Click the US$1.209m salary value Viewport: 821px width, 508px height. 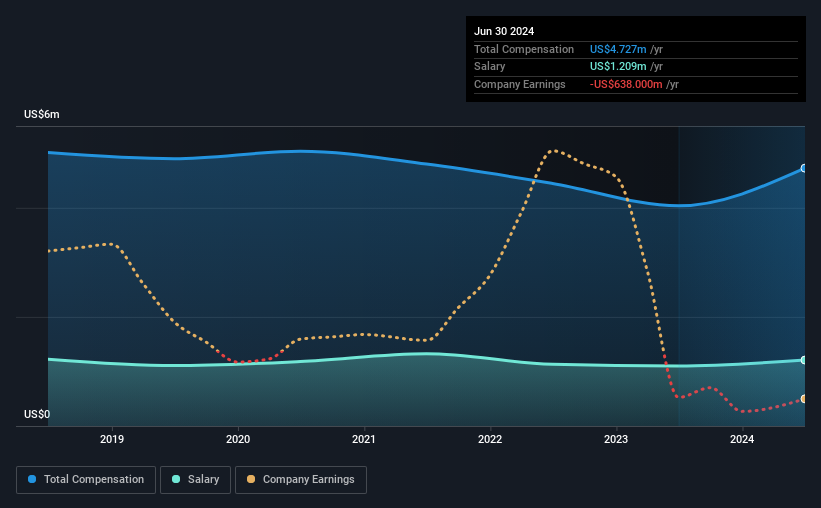tap(618, 67)
